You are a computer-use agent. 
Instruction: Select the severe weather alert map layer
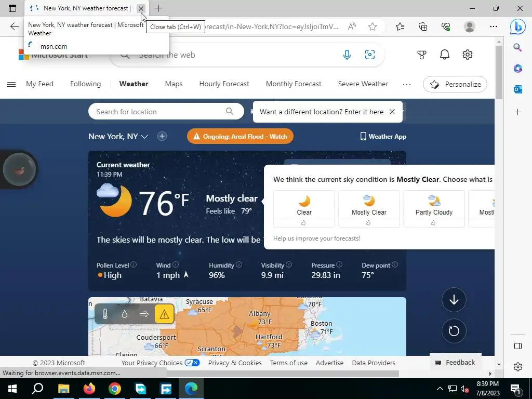click(x=164, y=314)
